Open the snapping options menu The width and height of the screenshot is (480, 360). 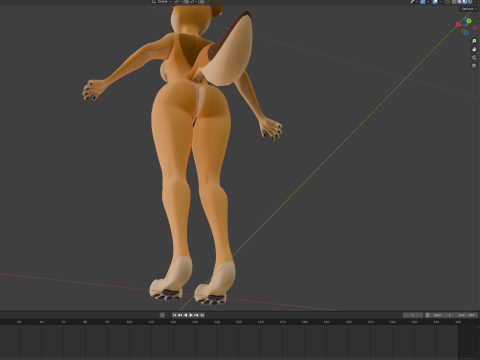pos(193,1)
